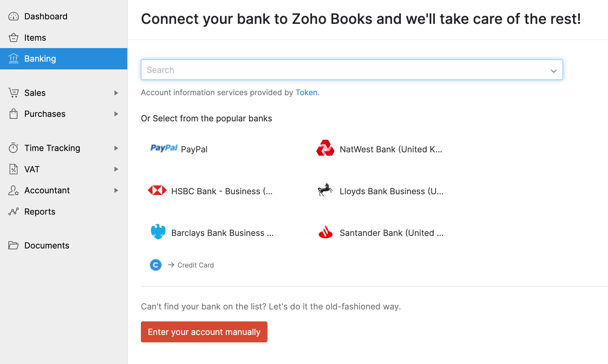The width and height of the screenshot is (608, 364).
Task: Select the NatWest Bank logo
Action: (x=325, y=148)
